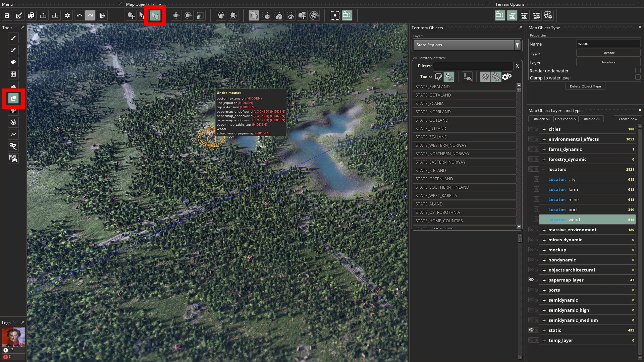Toggle the camera icon in Terrain Options

500,15
